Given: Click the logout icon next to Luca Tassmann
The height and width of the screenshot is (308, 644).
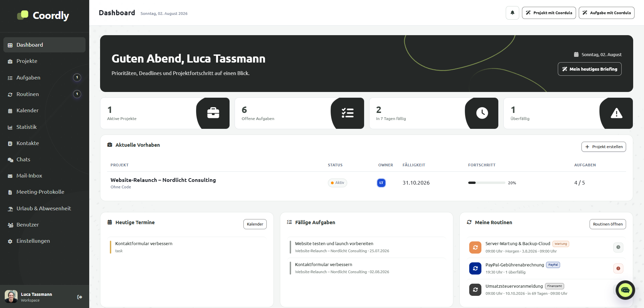Looking at the screenshot, I should tap(80, 297).
